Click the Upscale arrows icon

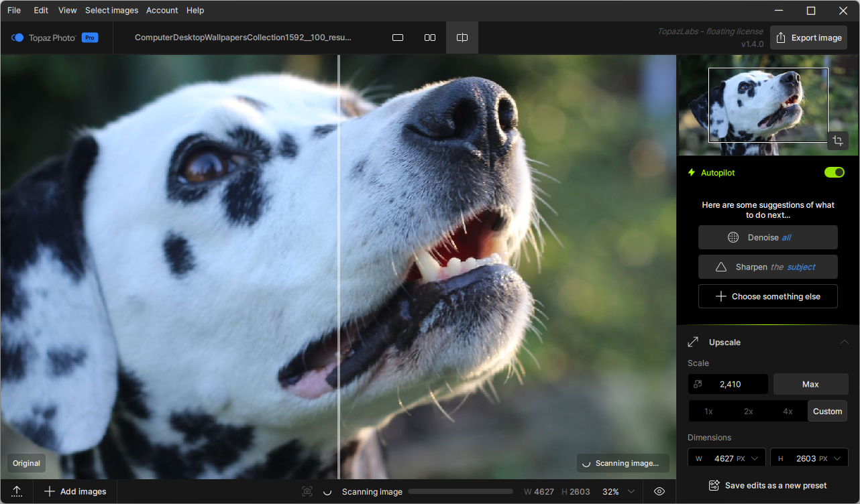coord(693,342)
